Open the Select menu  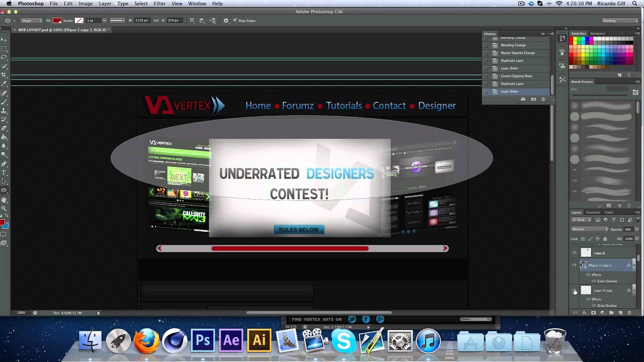(x=141, y=4)
